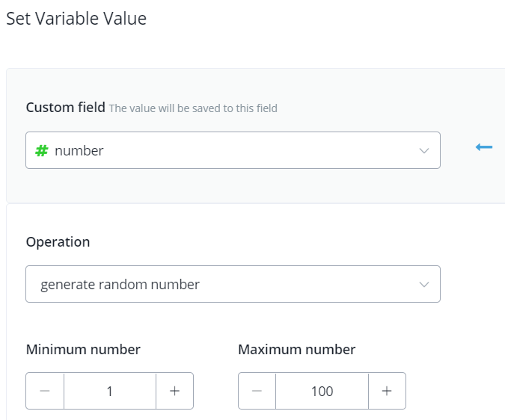Click the "number" text in Custom field
The height and width of the screenshot is (420, 505).
point(79,150)
